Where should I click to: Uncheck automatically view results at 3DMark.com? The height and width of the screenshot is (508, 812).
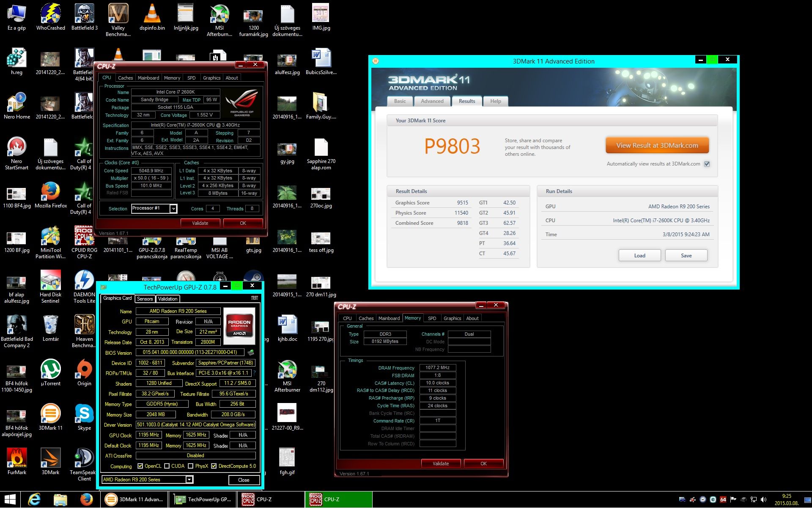tap(707, 164)
